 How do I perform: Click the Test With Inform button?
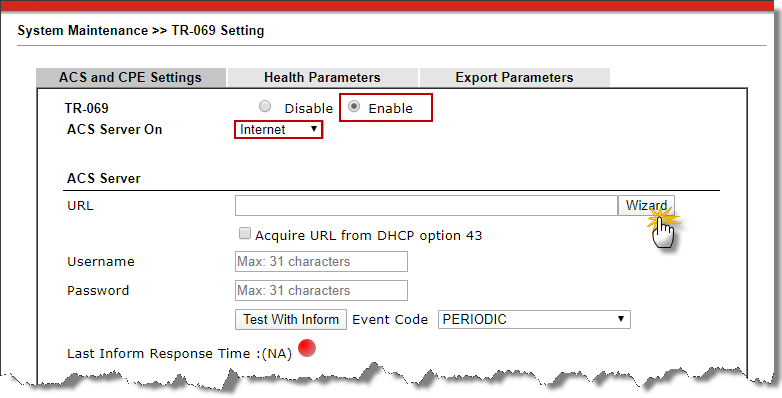tap(291, 319)
